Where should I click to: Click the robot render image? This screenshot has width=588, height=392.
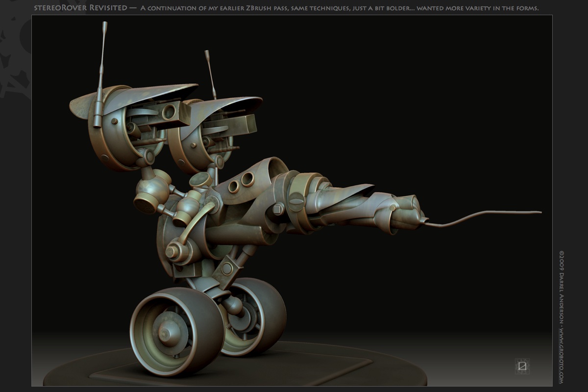pyautogui.click(x=292, y=200)
